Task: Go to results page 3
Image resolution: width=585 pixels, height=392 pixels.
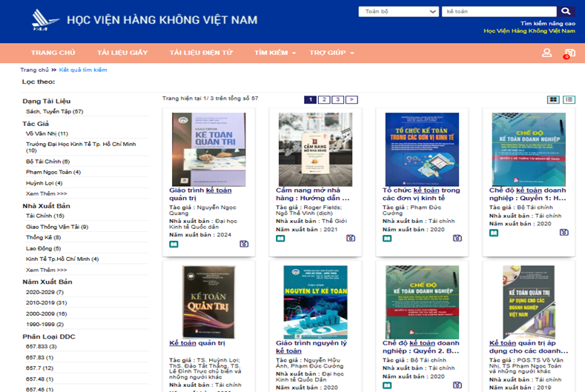Action: point(337,99)
